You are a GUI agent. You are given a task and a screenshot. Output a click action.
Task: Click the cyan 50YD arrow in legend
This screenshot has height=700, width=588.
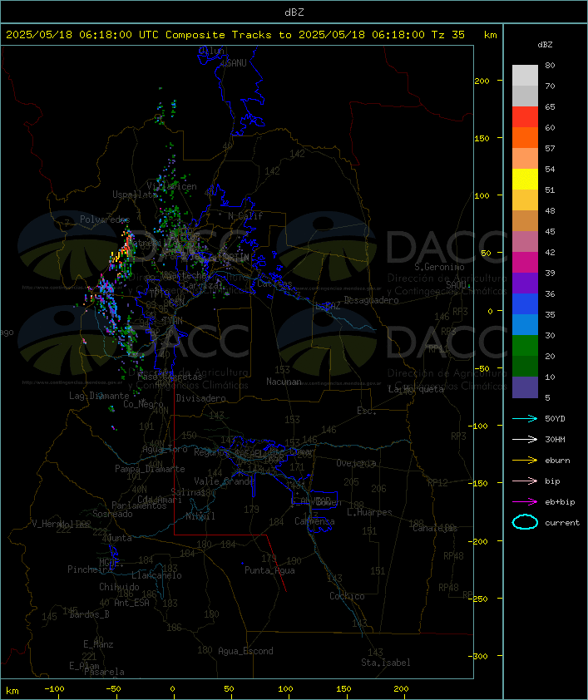525,419
